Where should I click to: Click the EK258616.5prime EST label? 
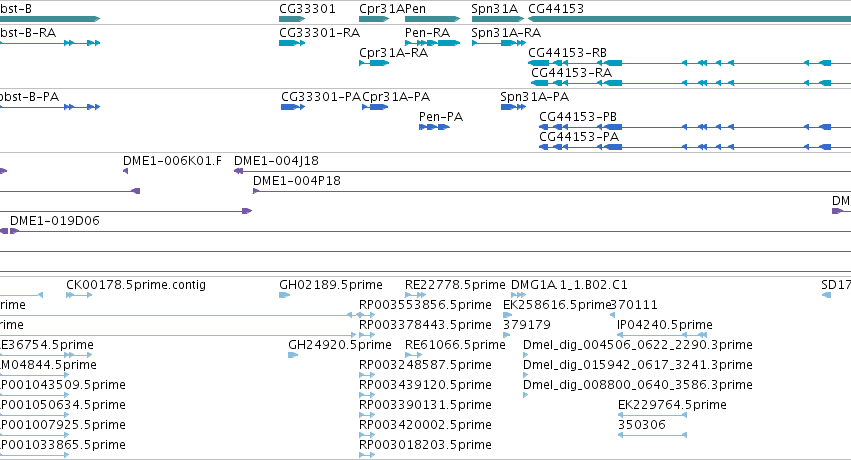557,305
